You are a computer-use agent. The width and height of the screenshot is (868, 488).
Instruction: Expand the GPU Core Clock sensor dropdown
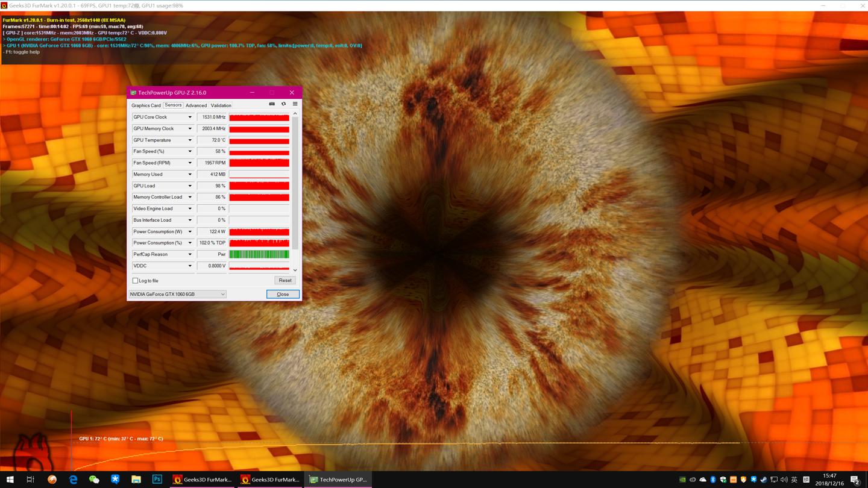190,117
